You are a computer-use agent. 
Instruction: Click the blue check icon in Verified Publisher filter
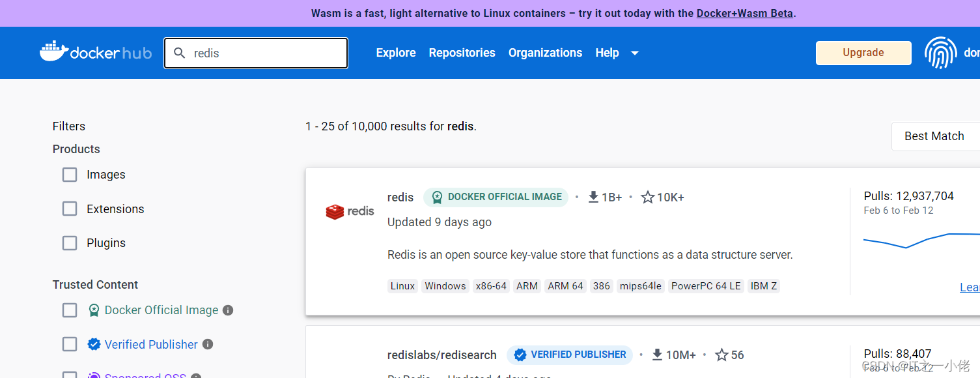[94, 344]
